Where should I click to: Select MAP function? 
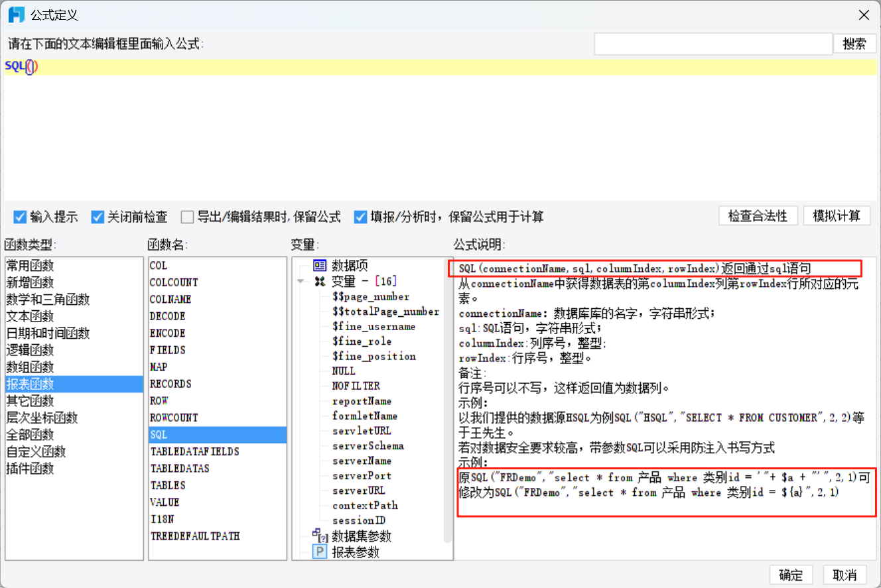coord(218,367)
